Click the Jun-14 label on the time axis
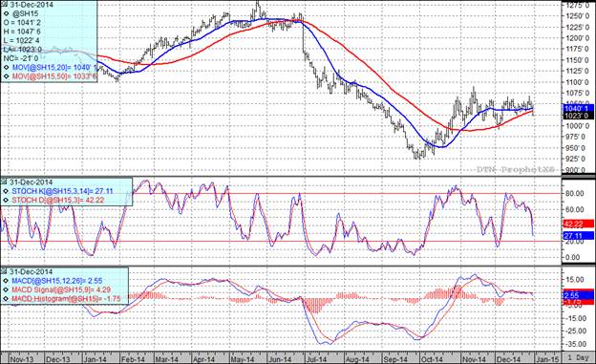Screen dimensions: 596x364 (279, 359)
